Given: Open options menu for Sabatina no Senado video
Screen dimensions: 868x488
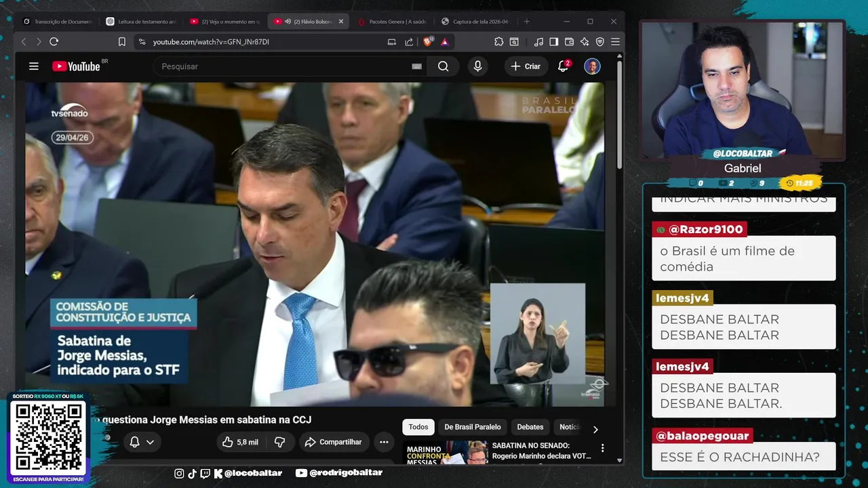Looking at the screenshot, I should 602,448.
